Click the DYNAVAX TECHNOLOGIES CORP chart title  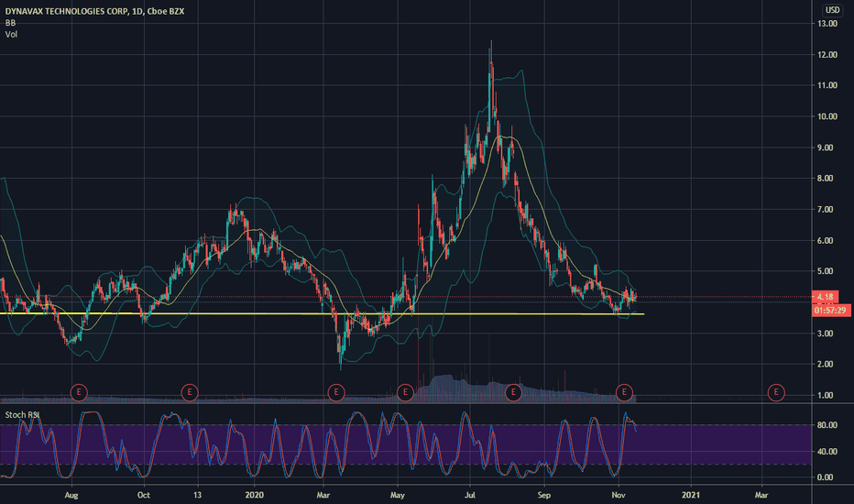coord(94,11)
